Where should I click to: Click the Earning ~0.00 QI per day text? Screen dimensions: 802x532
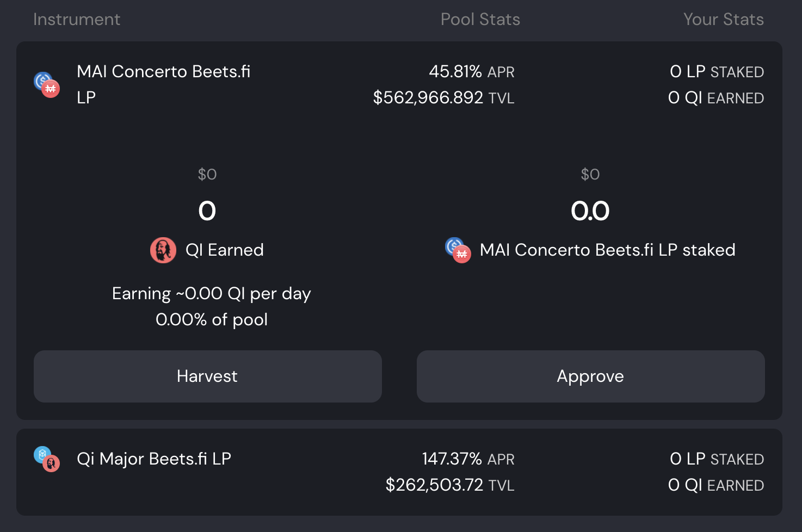click(211, 294)
